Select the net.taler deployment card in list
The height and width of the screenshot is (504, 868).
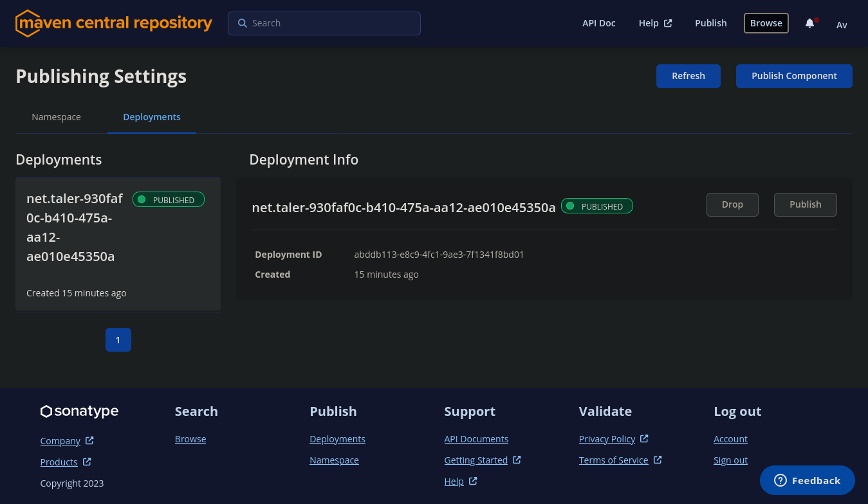118,244
